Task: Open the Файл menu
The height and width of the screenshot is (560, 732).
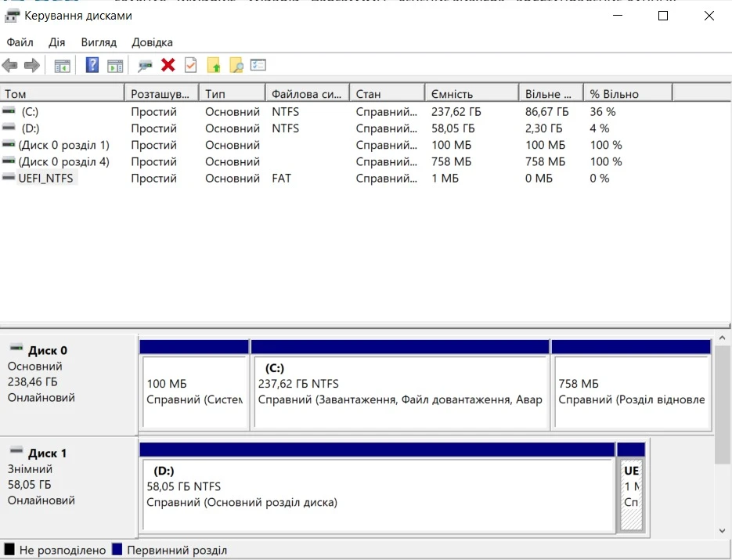Action: (x=20, y=42)
